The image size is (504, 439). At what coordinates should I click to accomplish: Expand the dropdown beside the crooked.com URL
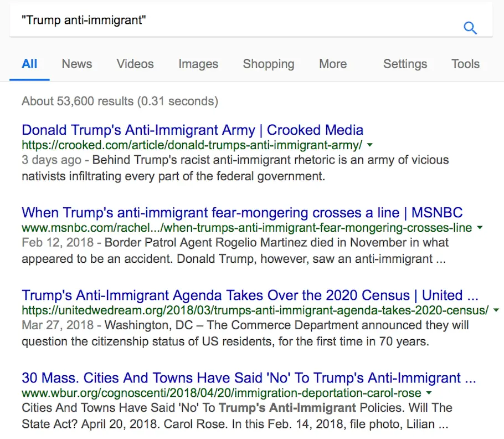370,144
